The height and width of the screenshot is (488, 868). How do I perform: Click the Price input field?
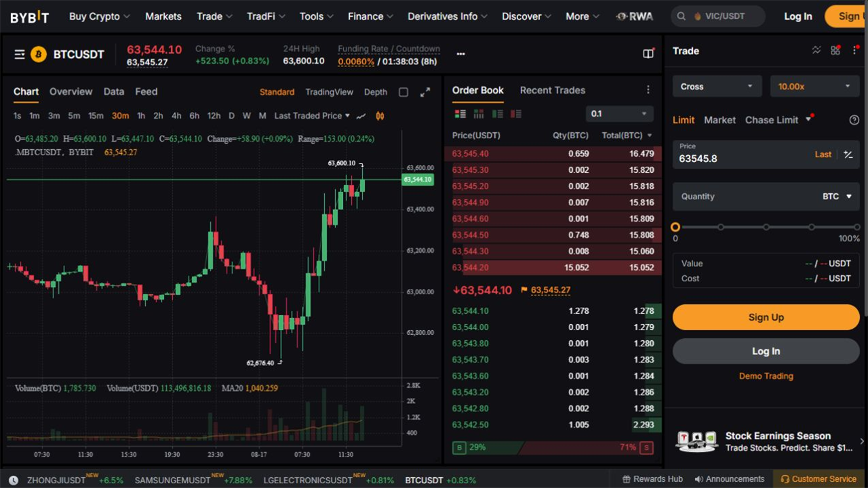click(766, 155)
